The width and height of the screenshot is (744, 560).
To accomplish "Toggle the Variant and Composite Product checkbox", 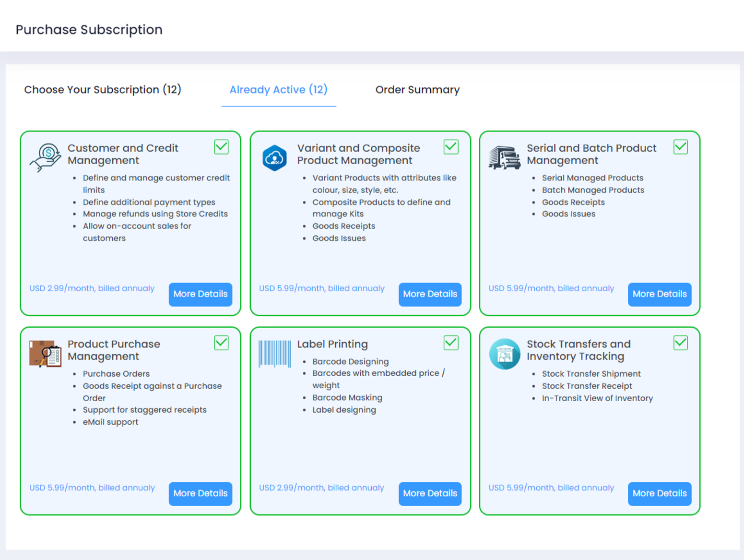I will 451,147.
